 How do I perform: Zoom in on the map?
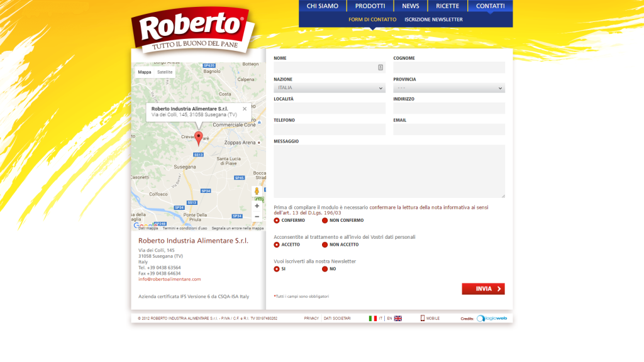tap(257, 206)
